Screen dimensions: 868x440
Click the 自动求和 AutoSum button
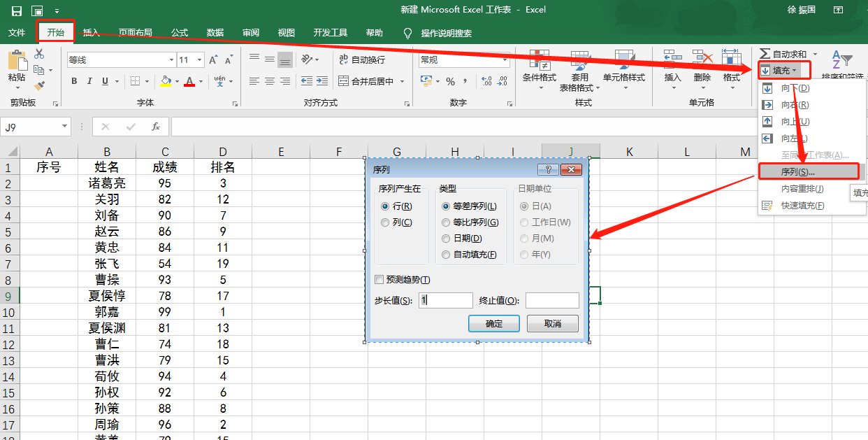783,54
